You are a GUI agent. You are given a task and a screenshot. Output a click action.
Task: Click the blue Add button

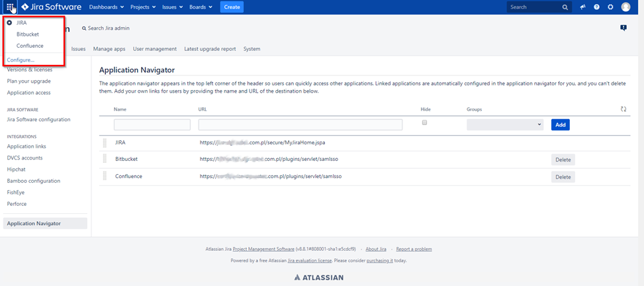560,124
